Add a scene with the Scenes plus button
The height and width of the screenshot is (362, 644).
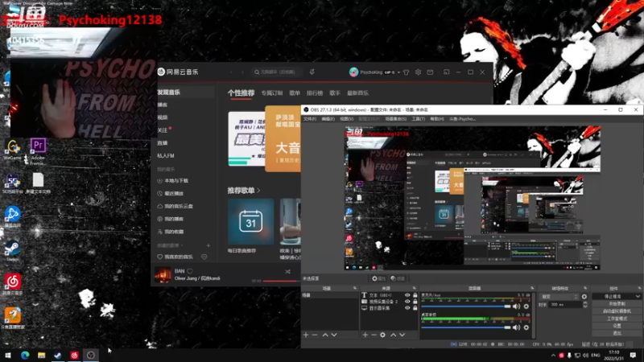click(306, 335)
